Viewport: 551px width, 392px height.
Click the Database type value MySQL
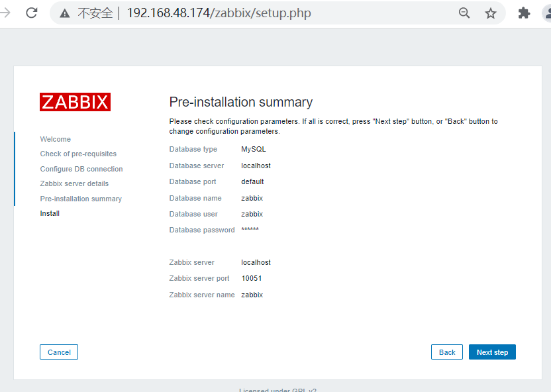click(254, 149)
